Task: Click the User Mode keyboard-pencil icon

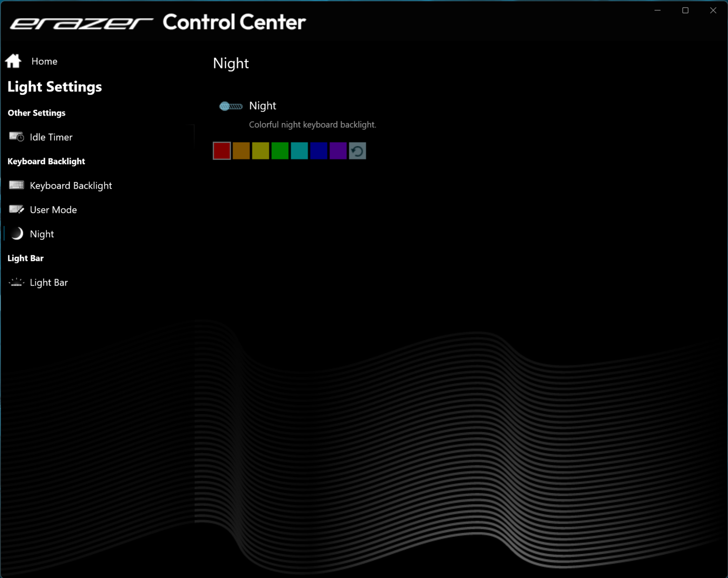Action: pos(16,210)
